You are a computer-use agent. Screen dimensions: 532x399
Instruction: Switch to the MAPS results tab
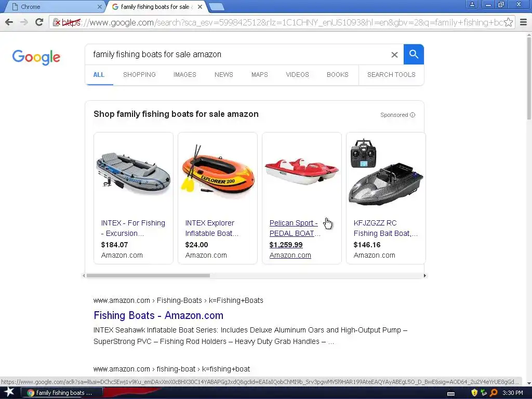260,75
